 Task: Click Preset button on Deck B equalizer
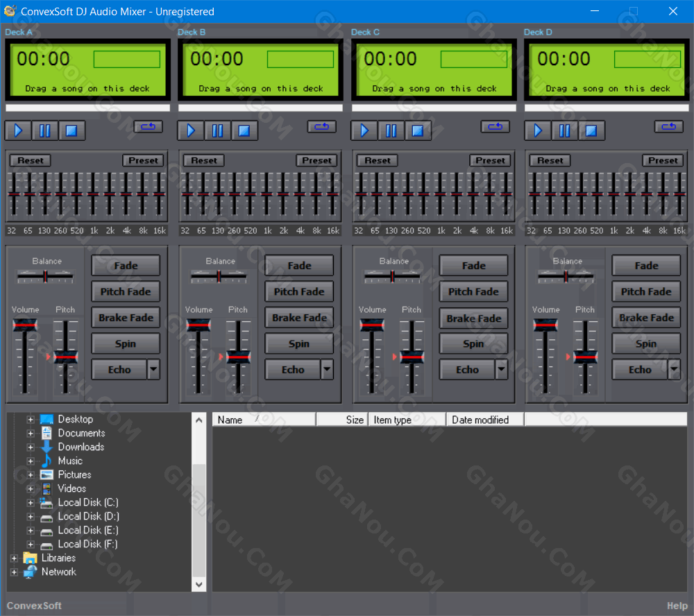pyautogui.click(x=316, y=160)
